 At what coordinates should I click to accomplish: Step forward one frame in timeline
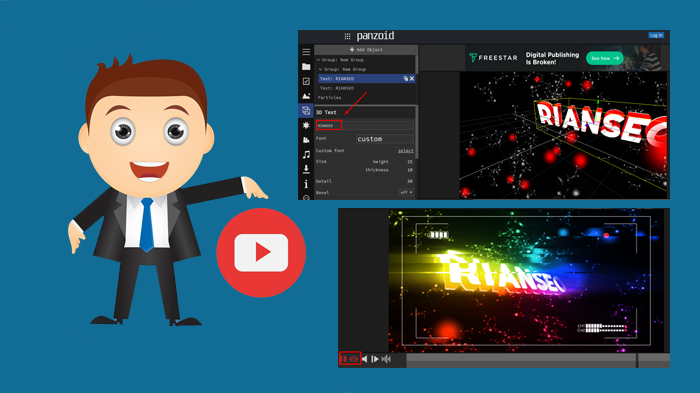point(375,359)
